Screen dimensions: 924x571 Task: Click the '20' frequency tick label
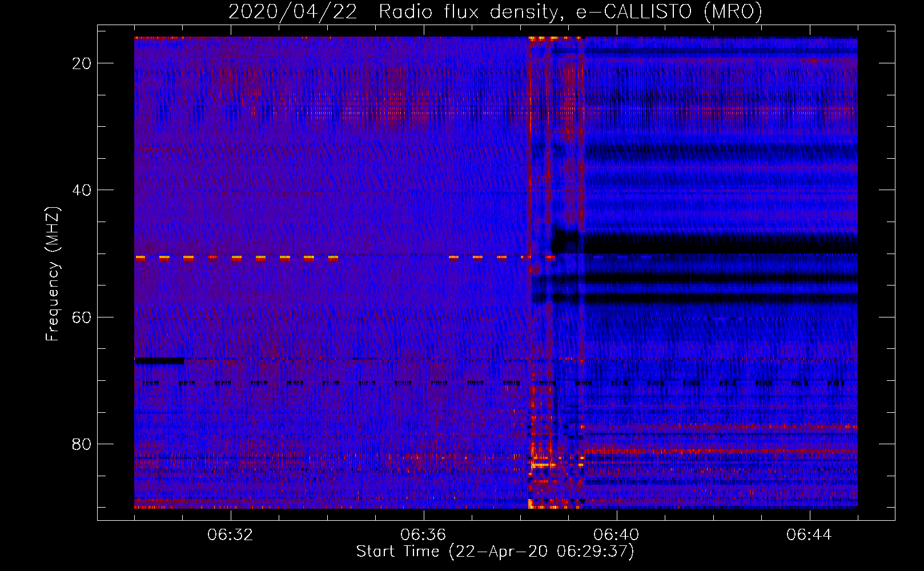(82, 63)
